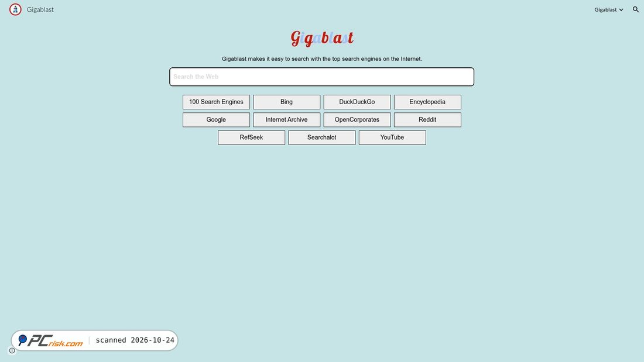The width and height of the screenshot is (644, 362).
Task: Open the Internet Archive button
Action: tap(287, 120)
